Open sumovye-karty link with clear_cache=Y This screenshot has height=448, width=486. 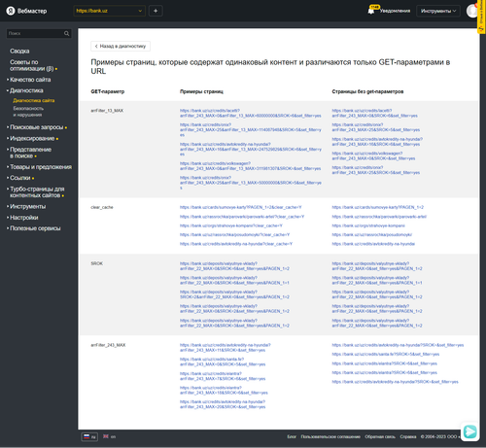click(x=241, y=207)
